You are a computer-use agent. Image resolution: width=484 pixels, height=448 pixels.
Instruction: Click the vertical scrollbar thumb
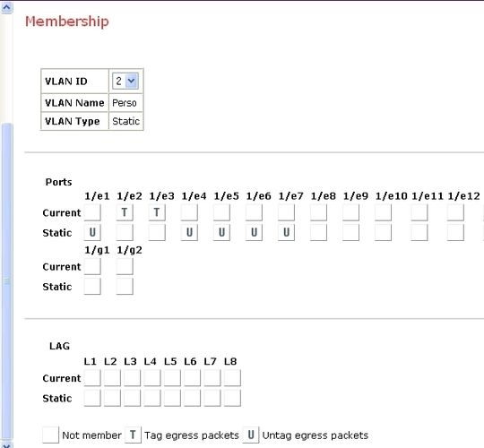point(7,280)
